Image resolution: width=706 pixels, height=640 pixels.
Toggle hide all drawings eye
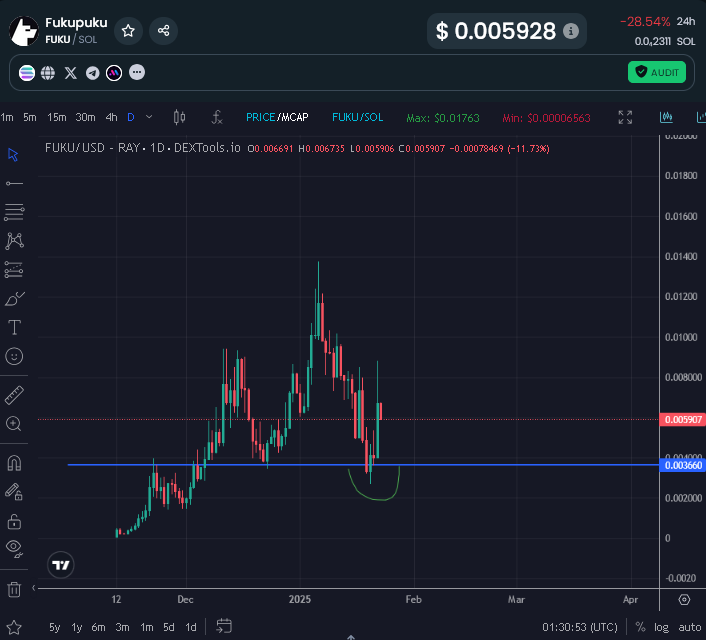coord(14,548)
